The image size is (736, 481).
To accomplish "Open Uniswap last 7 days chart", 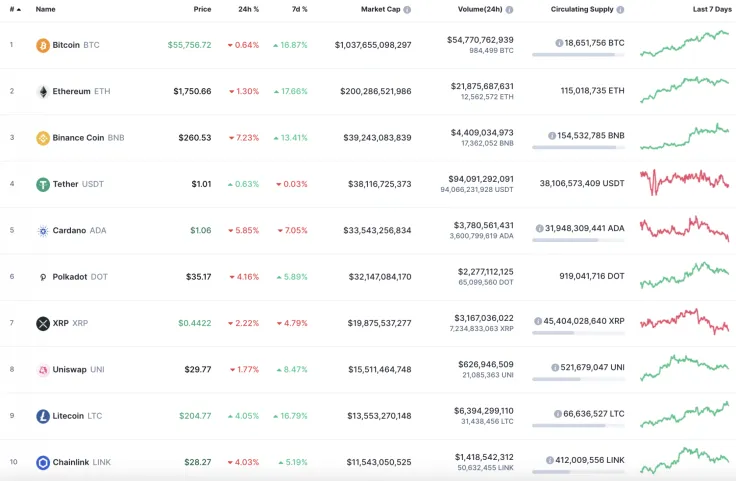I will point(684,368).
